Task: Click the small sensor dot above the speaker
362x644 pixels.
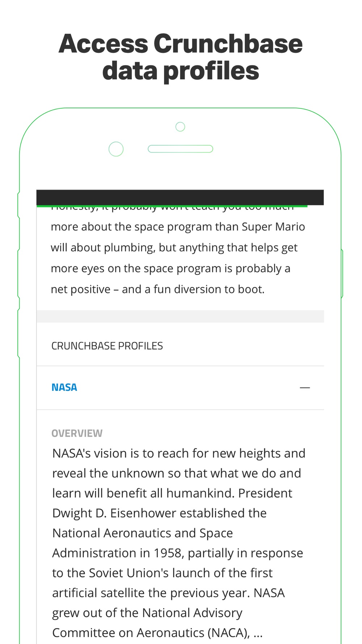Action: click(x=180, y=127)
